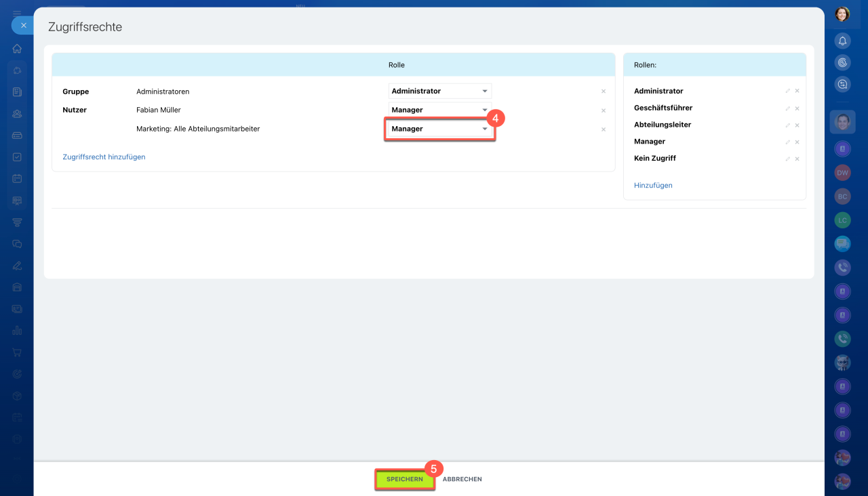Remove the Administratoren access right row
The height and width of the screenshot is (496, 868).
pyautogui.click(x=604, y=91)
